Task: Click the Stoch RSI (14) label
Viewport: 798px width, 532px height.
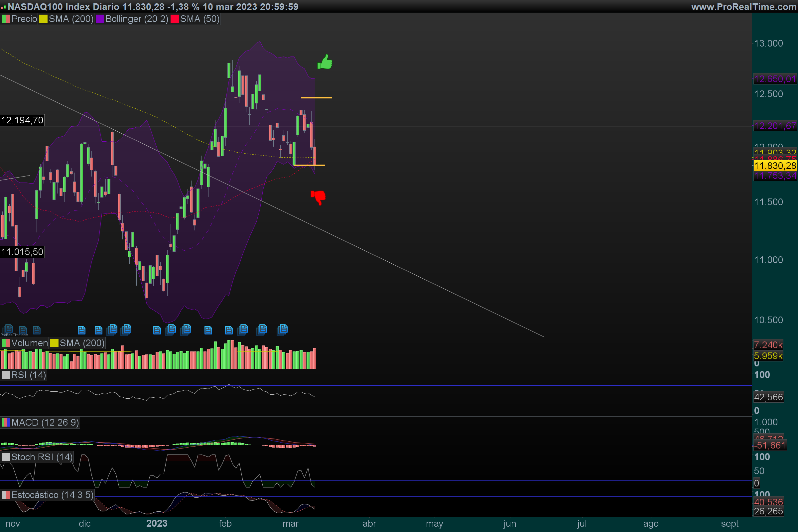Action: point(42,457)
